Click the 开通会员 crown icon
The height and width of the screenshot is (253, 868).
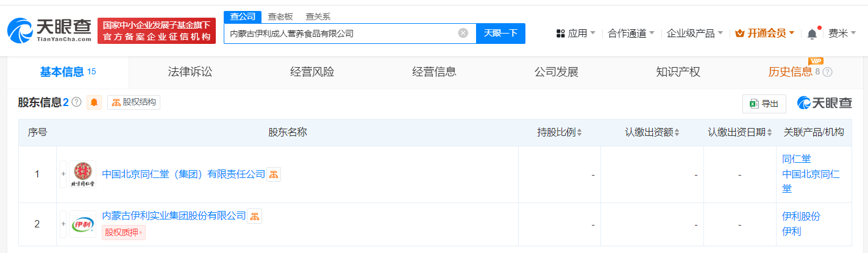tap(741, 34)
